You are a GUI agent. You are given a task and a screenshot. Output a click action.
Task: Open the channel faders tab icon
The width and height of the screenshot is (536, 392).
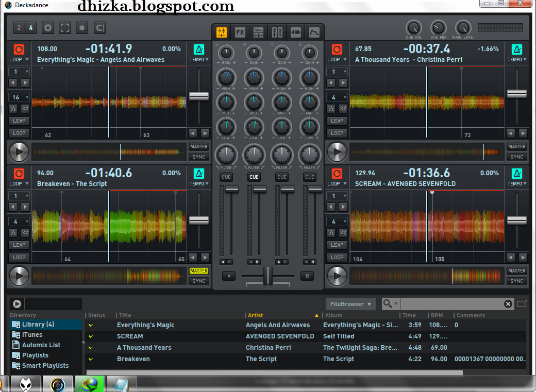(277, 32)
